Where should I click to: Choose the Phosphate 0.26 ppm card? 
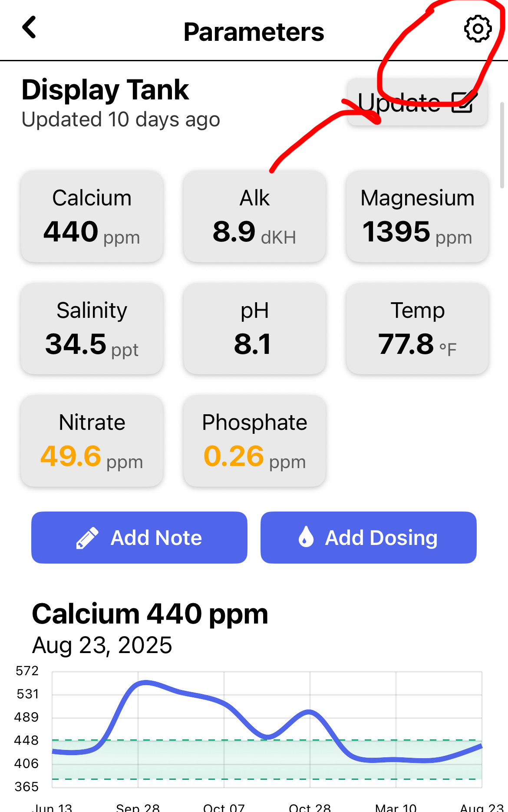pos(254,441)
